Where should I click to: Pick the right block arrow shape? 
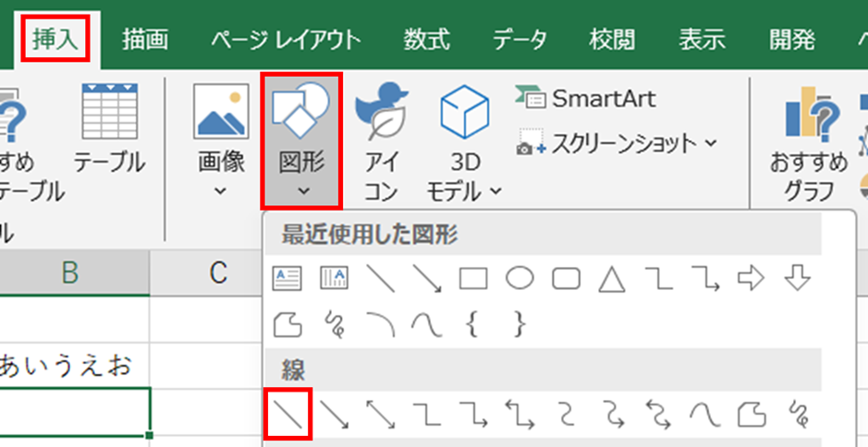(x=751, y=279)
